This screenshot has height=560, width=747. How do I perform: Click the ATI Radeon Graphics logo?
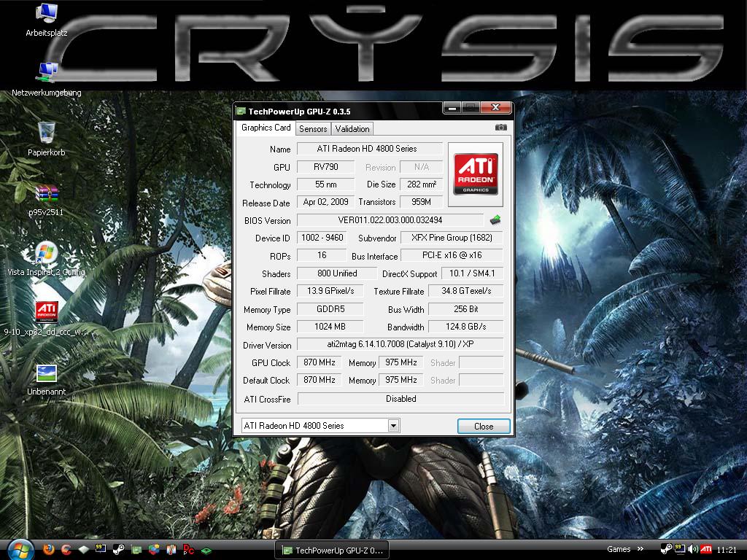[476, 174]
